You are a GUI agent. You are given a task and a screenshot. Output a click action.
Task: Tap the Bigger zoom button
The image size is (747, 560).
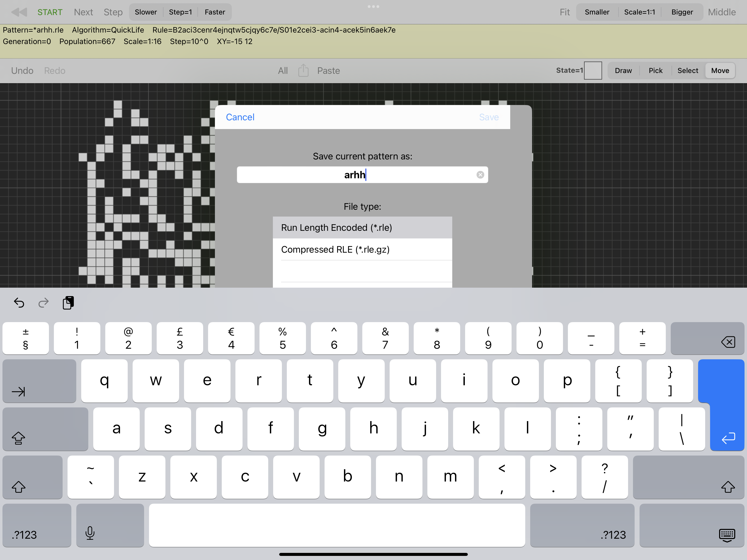[x=682, y=12]
